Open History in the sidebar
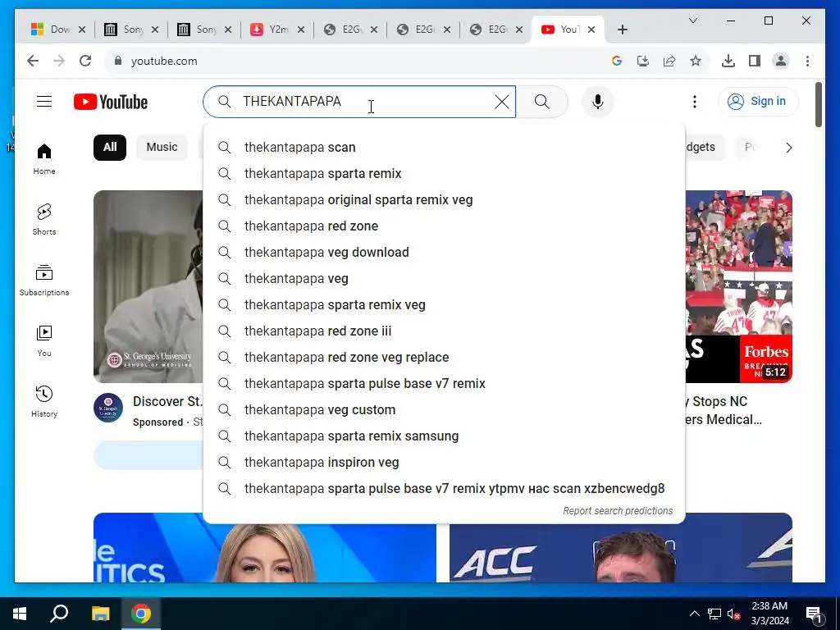840x630 pixels. (x=44, y=401)
